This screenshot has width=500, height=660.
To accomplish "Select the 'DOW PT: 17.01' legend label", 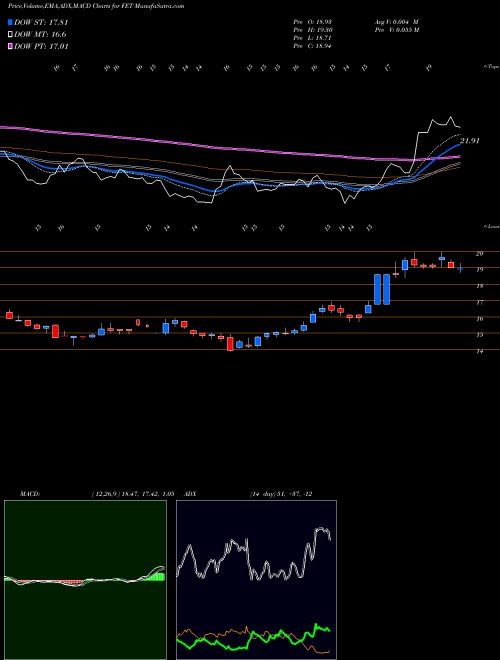I will pyautogui.click(x=41, y=46).
